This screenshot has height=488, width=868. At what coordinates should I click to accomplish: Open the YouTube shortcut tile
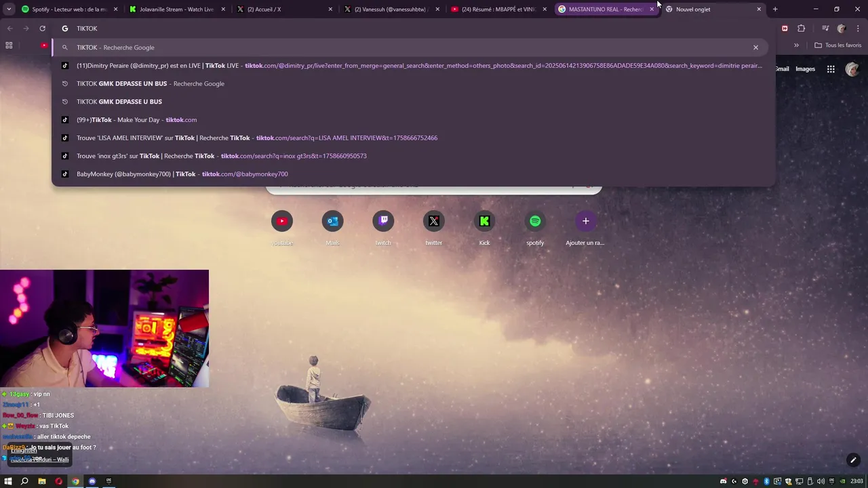(282, 228)
